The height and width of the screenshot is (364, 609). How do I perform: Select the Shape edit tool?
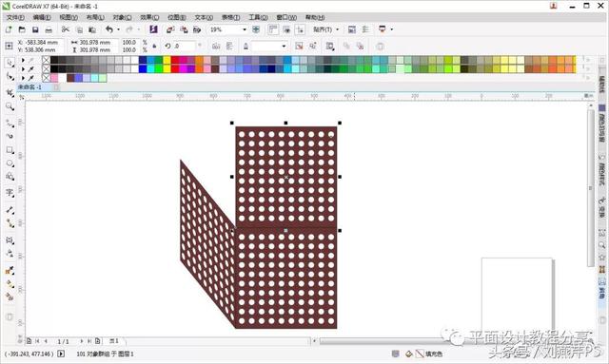click(x=10, y=76)
